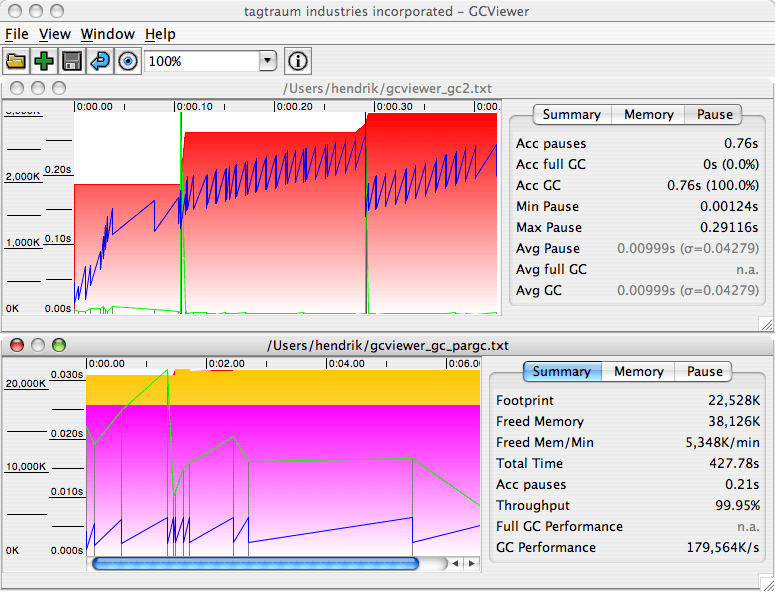Click the blue arrow reload icon
775x592 pixels.
pyautogui.click(x=100, y=62)
